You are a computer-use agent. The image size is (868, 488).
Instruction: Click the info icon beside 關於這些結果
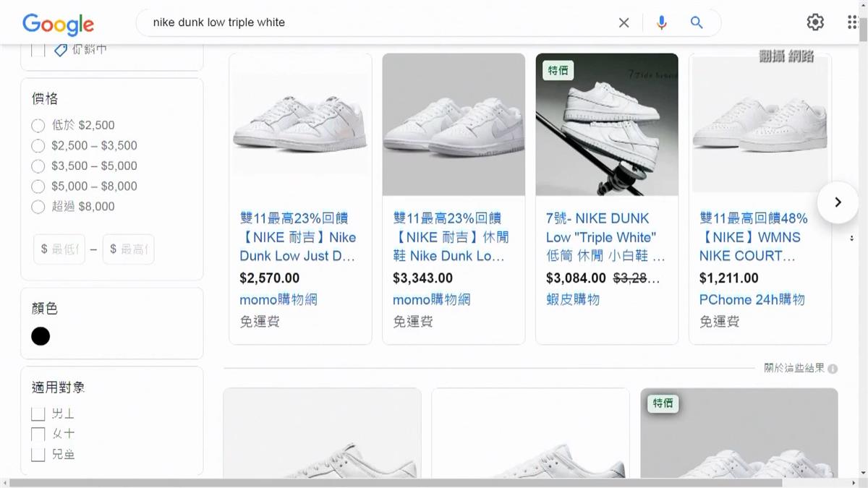(x=833, y=369)
